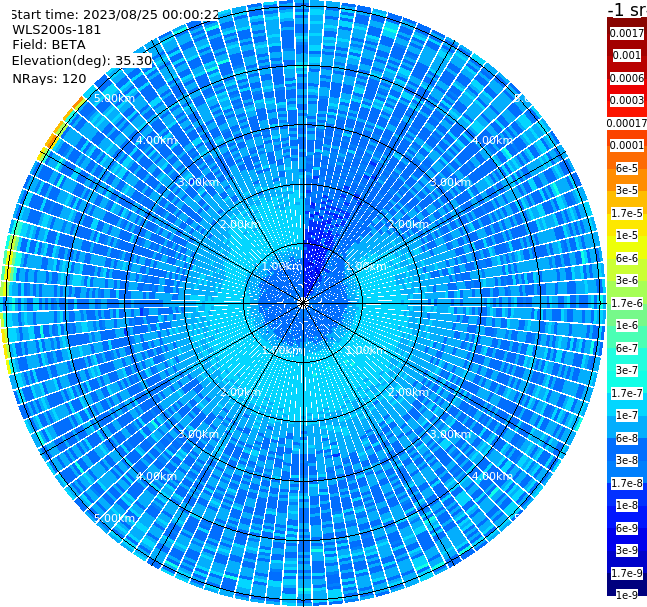Click the 1e-6 colorbar tick label
The height and width of the screenshot is (607, 647).
coord(627,325)
